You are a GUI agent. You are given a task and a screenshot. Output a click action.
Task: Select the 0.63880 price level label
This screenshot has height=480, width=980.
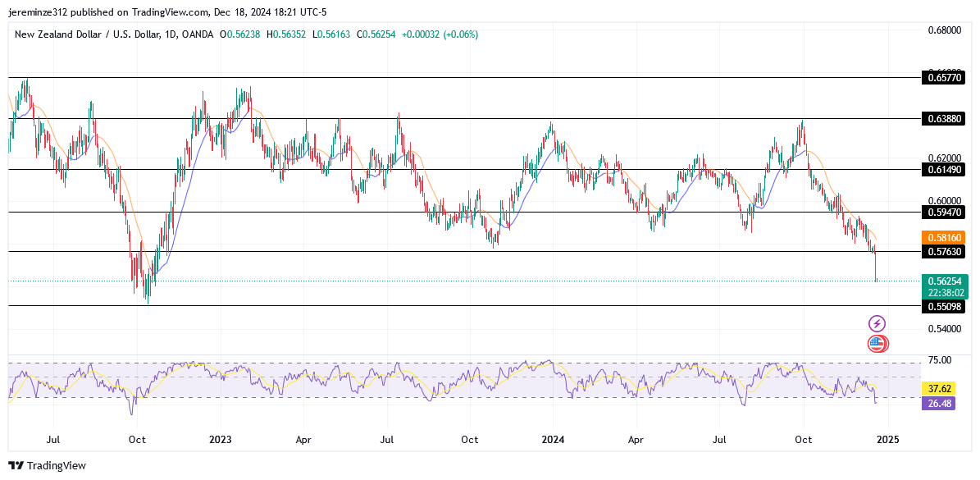pos(945,118)
